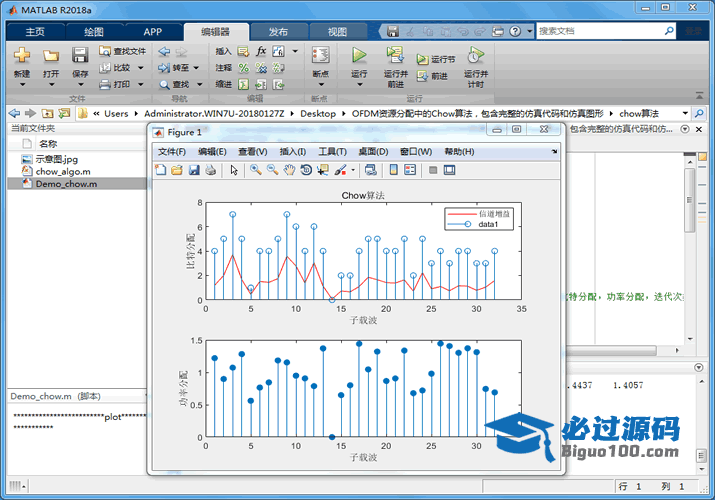Click the browse for folder icon
This screenshot has height=500, width=715.
click(64, 113)
